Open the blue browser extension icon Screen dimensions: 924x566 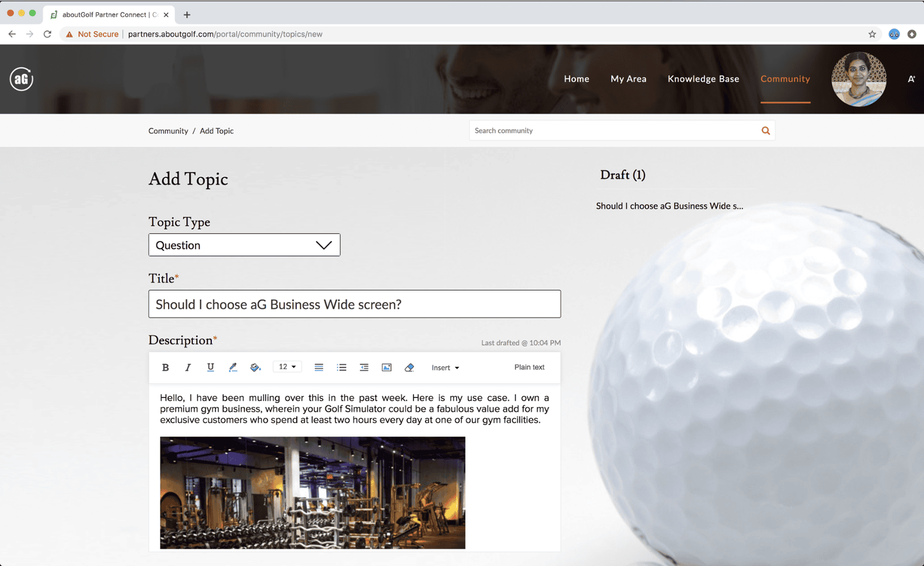894,34
